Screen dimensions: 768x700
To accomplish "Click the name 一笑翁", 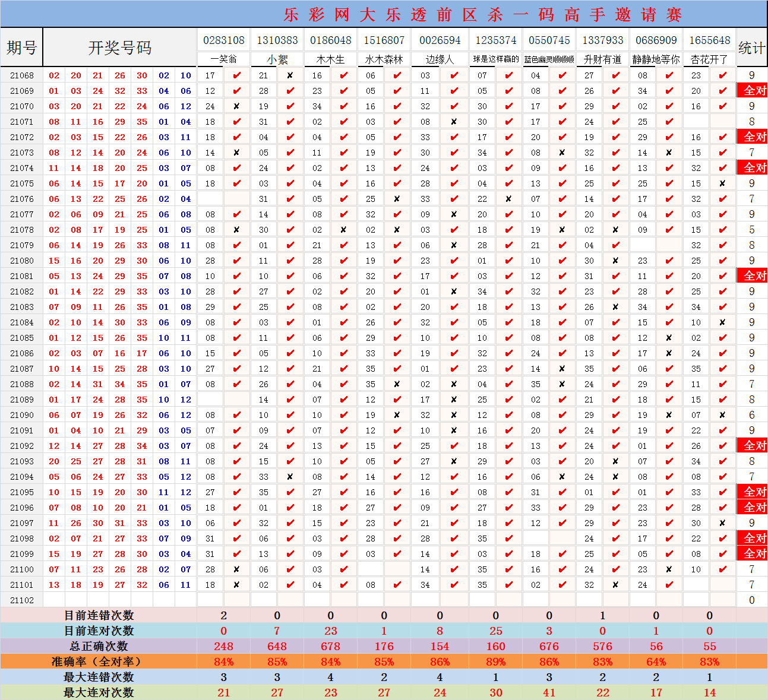I will (223, 59).
